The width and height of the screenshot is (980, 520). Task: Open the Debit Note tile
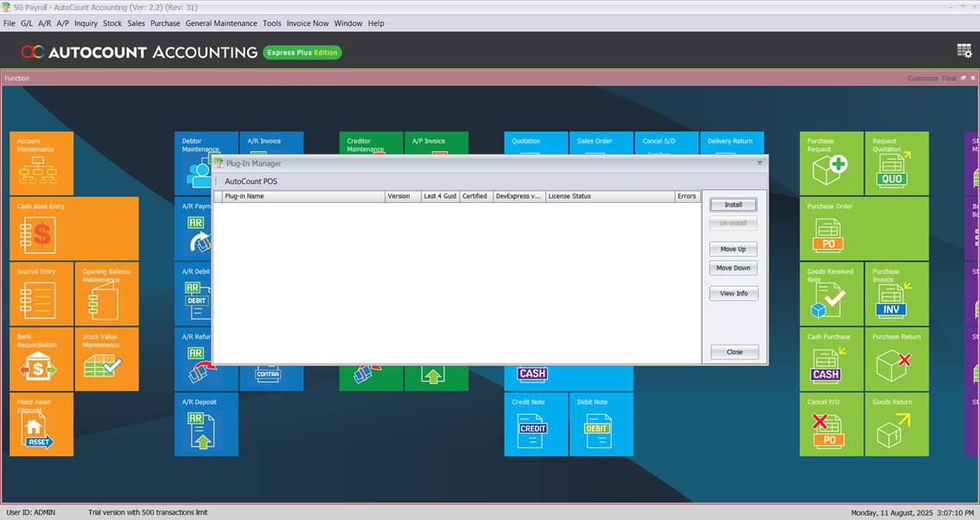tap(601, 424)
